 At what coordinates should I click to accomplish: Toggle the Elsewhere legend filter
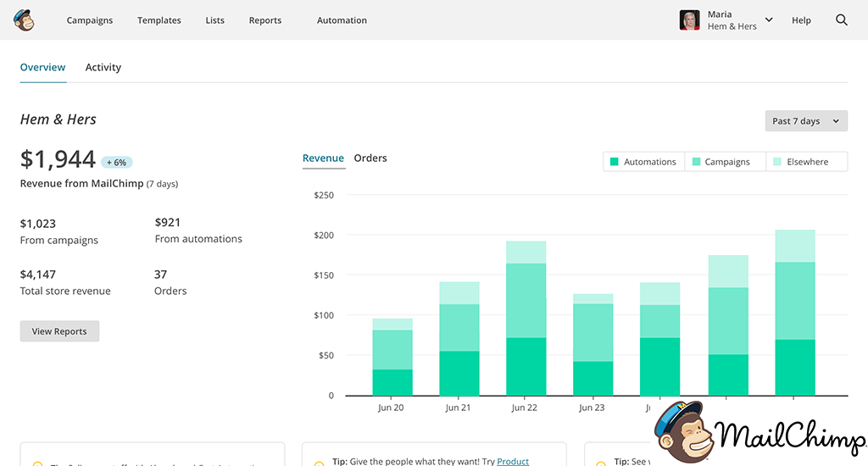tap(806, 162)
